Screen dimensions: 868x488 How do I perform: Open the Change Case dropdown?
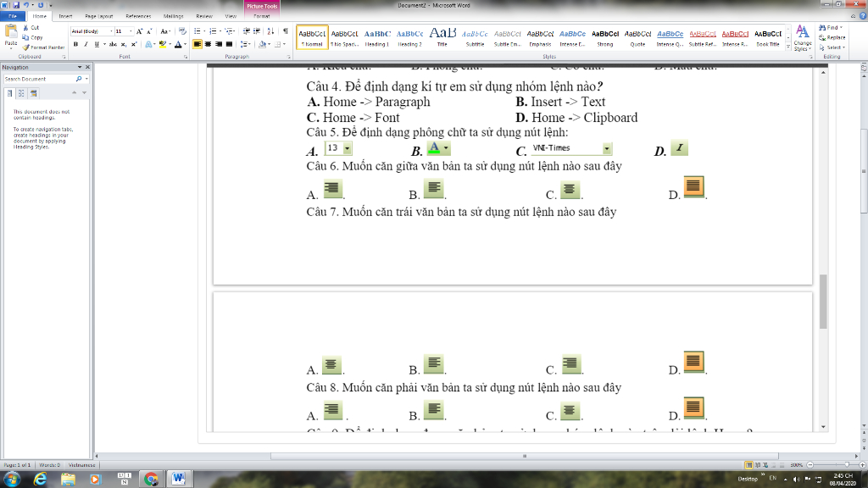point(165,31)
